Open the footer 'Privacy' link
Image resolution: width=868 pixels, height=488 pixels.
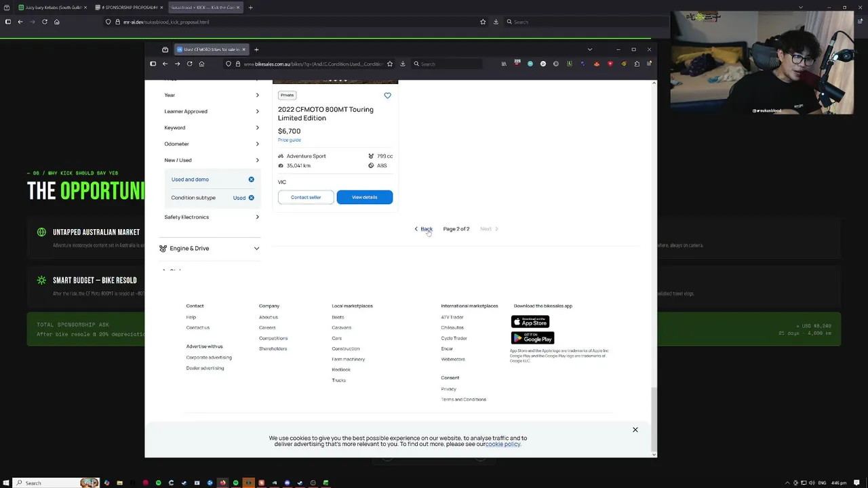point(448,389)
